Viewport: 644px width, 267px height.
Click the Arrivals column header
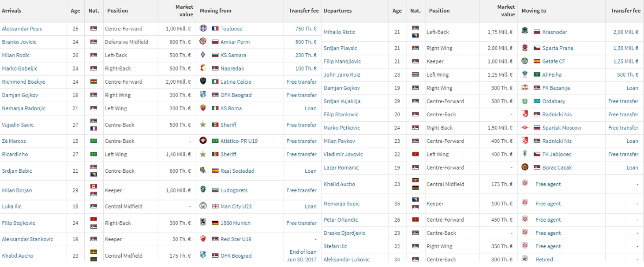[11, 11]
